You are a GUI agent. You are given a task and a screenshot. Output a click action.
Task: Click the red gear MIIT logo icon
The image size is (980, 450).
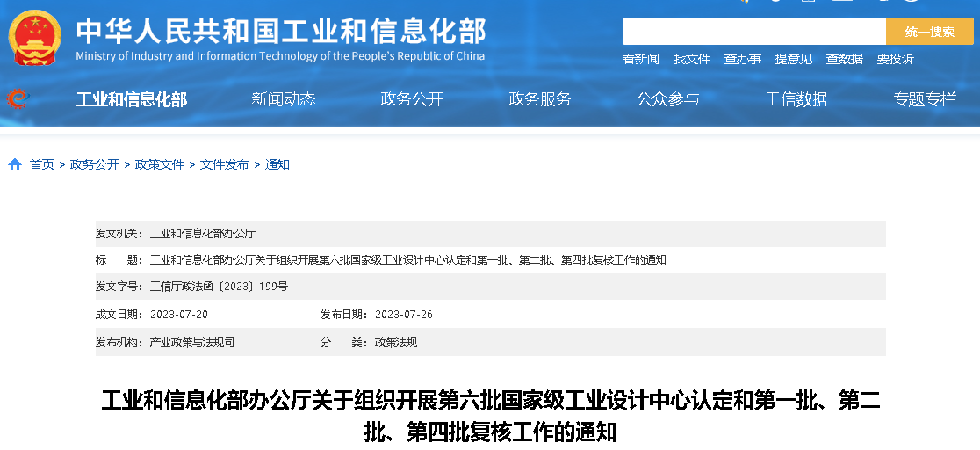(x=17, y=99)
